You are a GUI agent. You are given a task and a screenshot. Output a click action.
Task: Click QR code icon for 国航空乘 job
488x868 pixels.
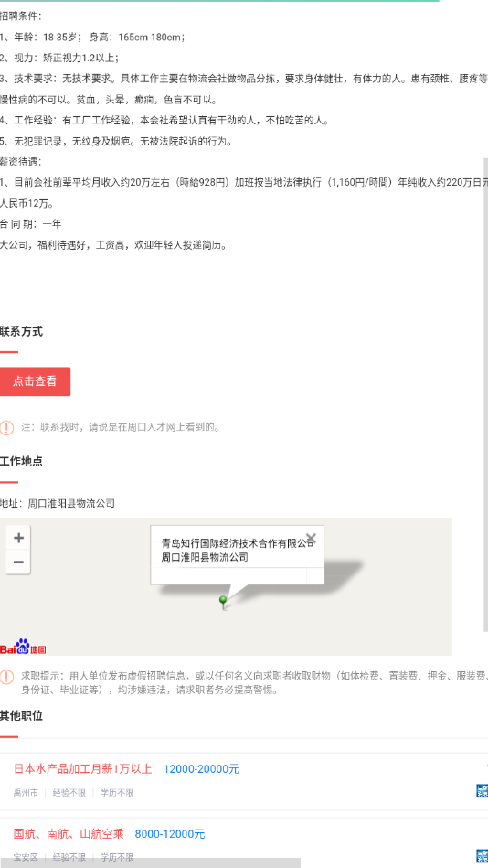(x=483, y=855)
